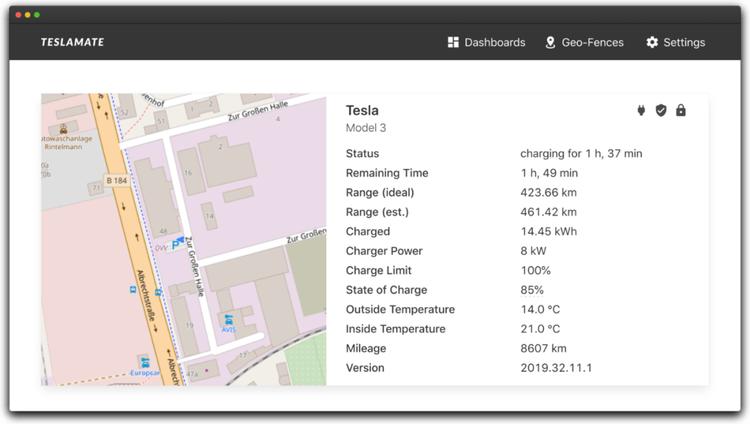Open the Geo-Fences page
Screen dimensions: 750x424
click(x=585, y=42)
